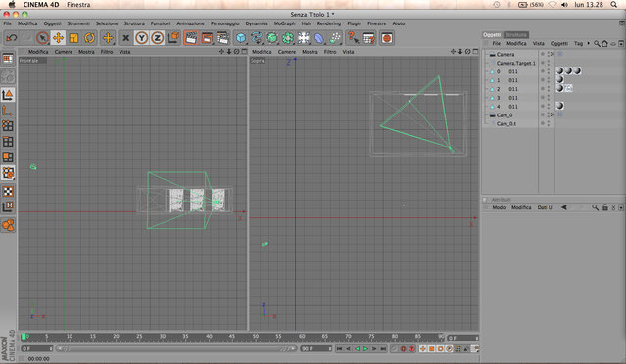Add a Cube primitive object
The width and height of the screenshot is (626, 364).
point(241,38)
